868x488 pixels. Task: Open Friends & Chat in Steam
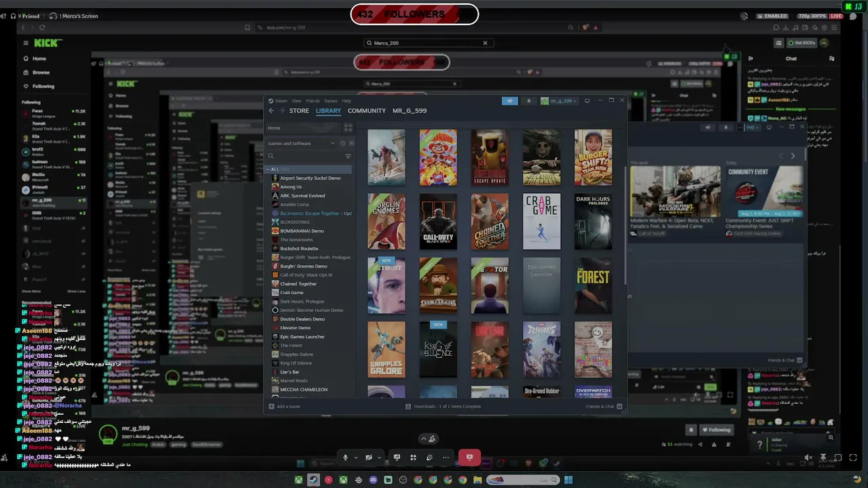pyautogui.click(x=604, y=407)
